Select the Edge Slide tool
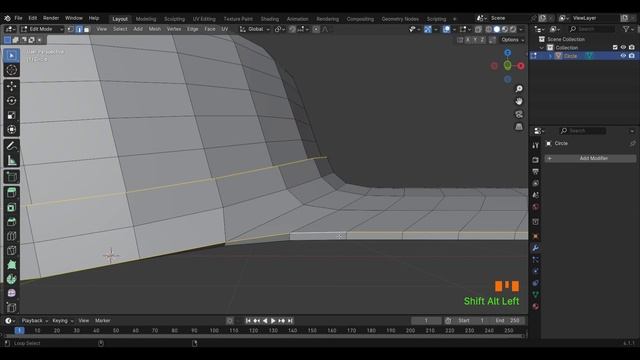 point(11,307)
